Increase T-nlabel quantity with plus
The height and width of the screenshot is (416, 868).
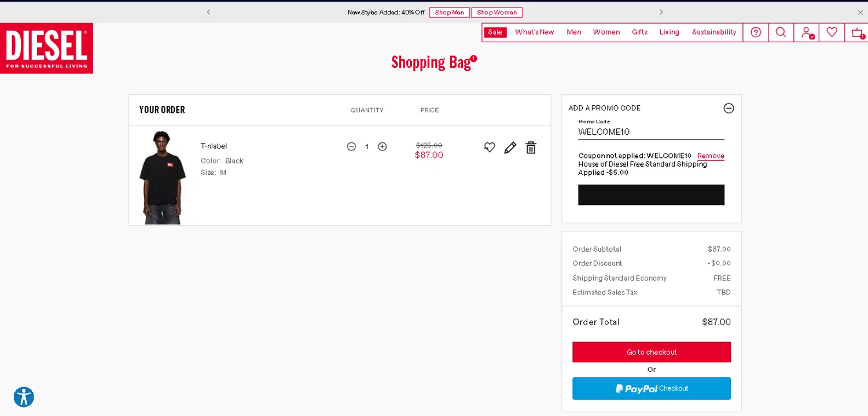click(382, 146)
